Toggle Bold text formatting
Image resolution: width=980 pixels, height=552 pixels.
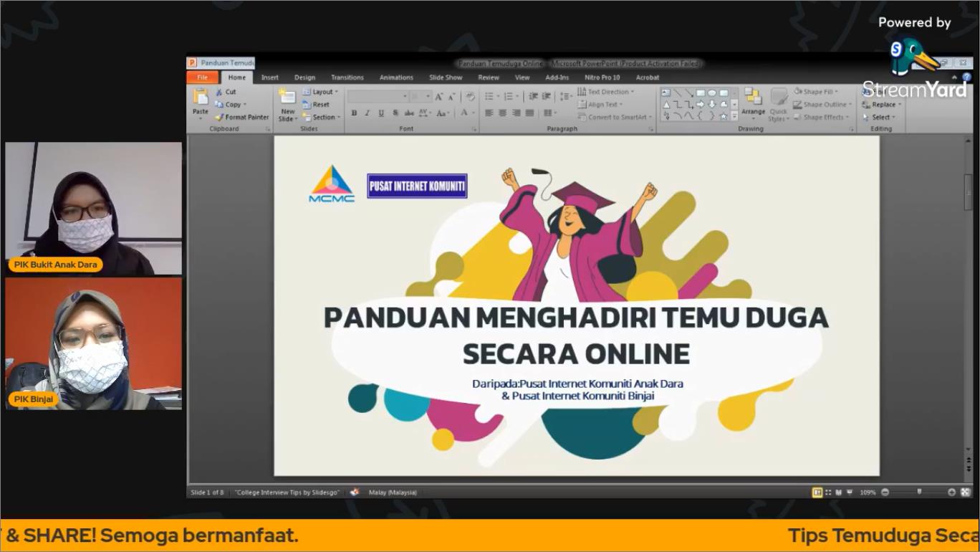click(354, 113)
